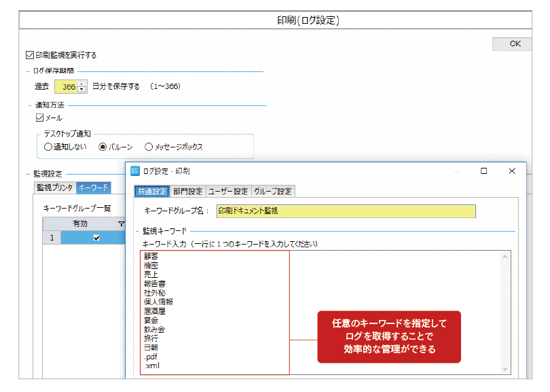Select the バルーン radio button

click(x=103, y=147)
